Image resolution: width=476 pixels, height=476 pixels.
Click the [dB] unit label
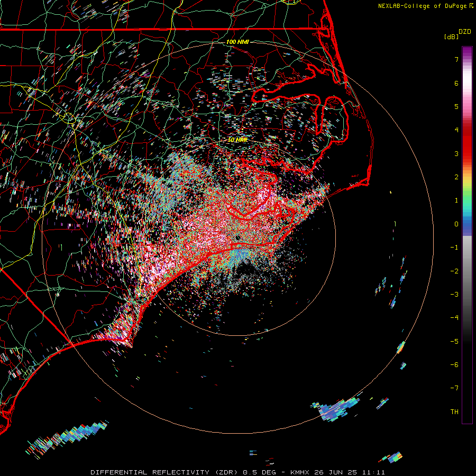tap(451, 36)
